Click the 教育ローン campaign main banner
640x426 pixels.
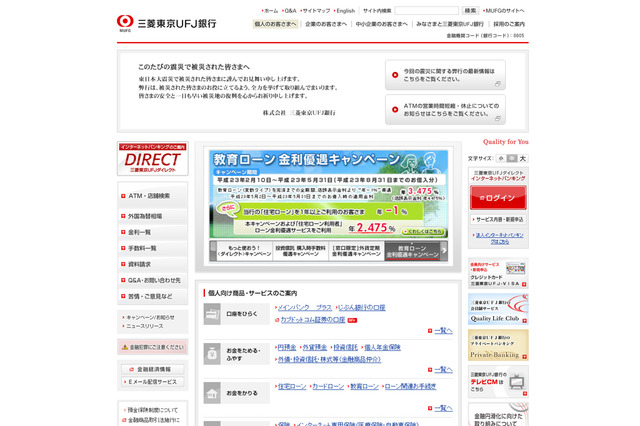pos(329,194)
